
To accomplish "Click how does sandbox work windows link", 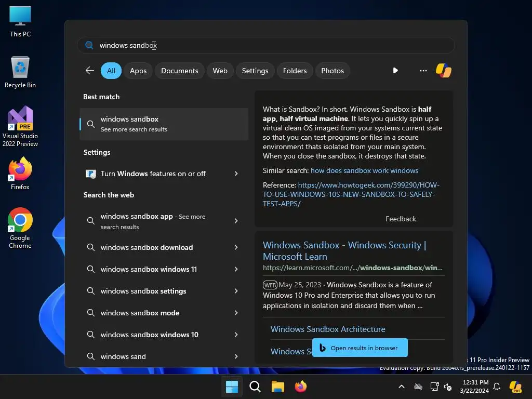I will 364,170.
